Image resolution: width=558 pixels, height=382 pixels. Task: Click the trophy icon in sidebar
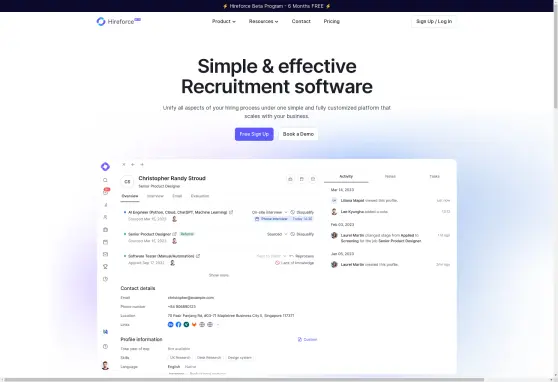click(105, 267)
